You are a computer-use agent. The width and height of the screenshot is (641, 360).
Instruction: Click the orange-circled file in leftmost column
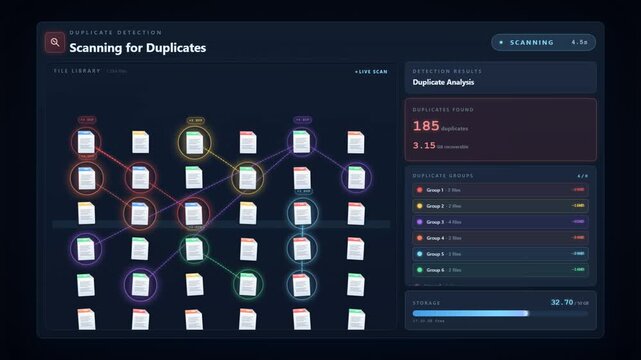tap(86, 178)
